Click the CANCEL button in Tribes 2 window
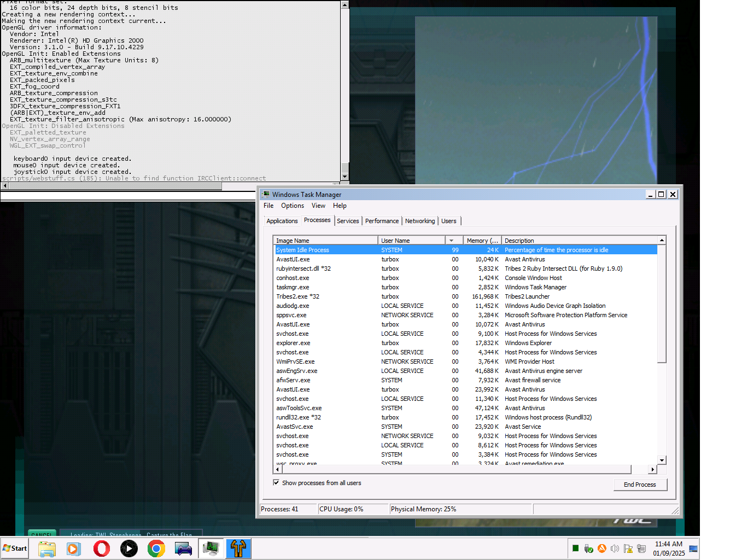Image resolution: width=730 pixels, height=560 pixels. coord(42,534)
